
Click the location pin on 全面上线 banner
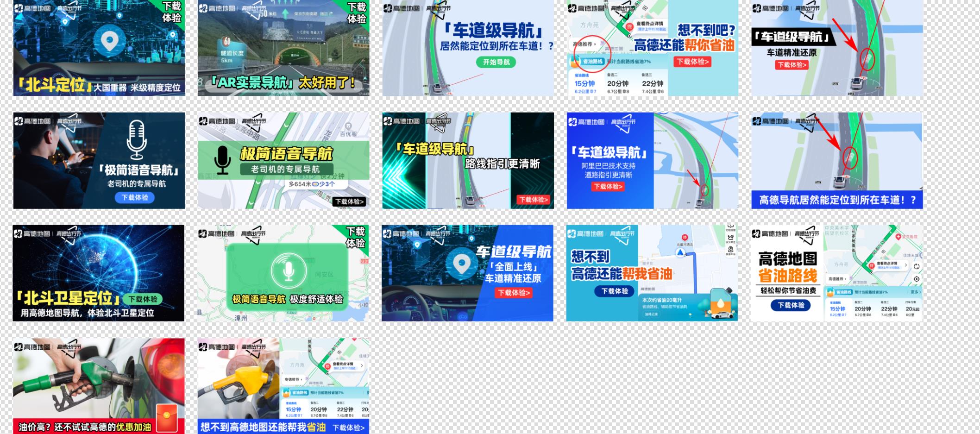coord(461,264)
